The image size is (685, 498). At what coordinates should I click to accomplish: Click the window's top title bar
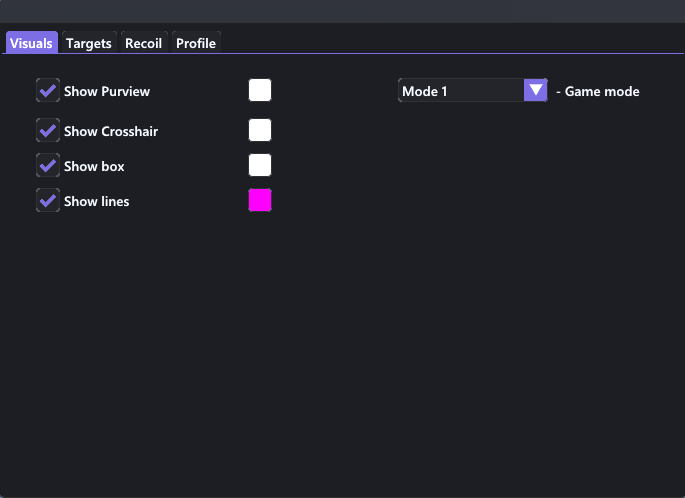(342, 11)
